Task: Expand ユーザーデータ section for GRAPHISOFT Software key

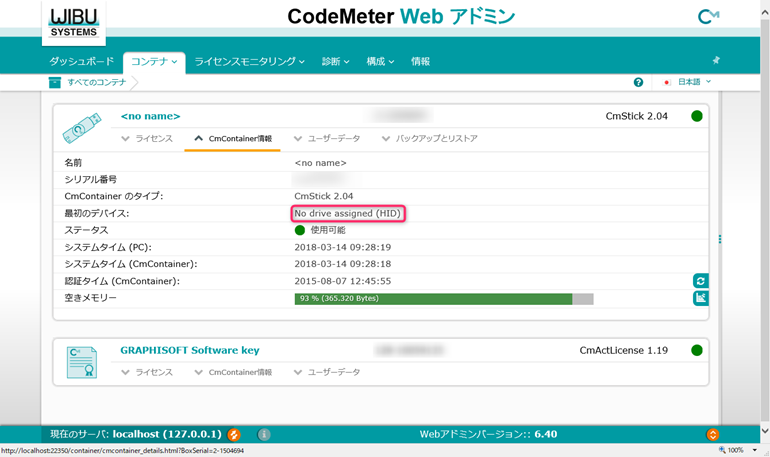Action: (x=327, y=372)
